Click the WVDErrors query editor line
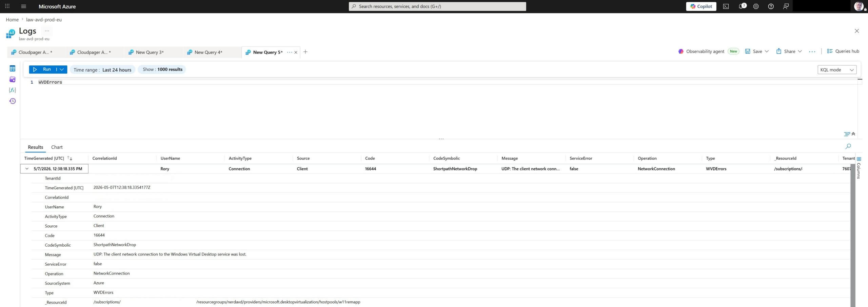This screenshot has width=868, height=307. pyautogui.click(x=50, y=82)
